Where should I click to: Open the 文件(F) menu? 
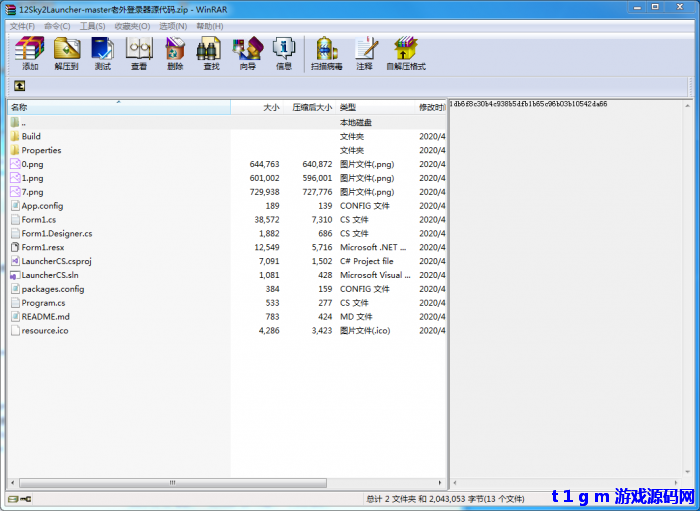(22, 26)
